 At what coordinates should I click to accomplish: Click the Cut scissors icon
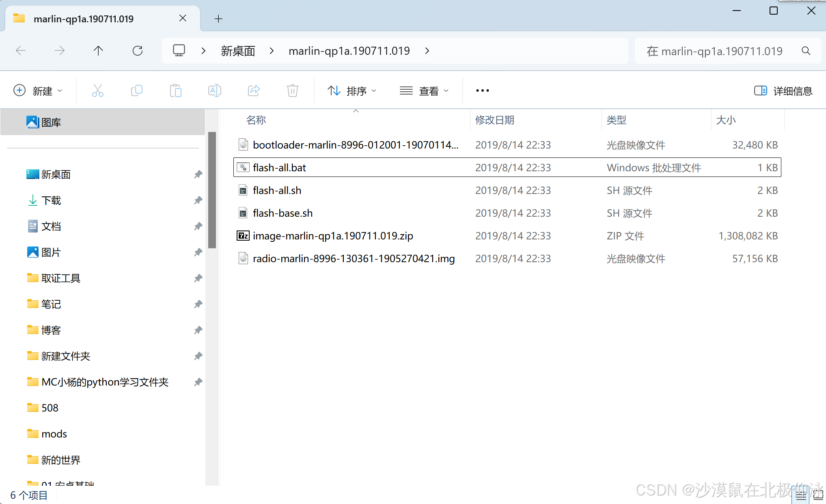click(97, 90)
